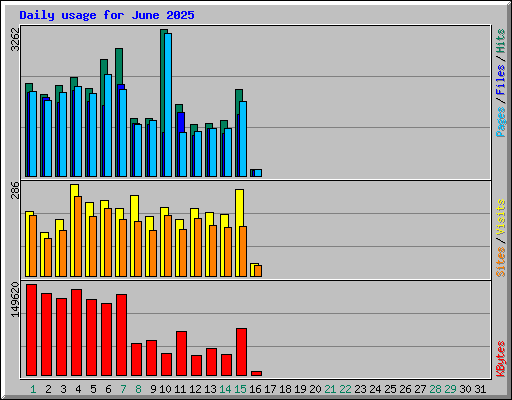Click day 4 on the date axis
512x400 pixels.
coord(78,389)
